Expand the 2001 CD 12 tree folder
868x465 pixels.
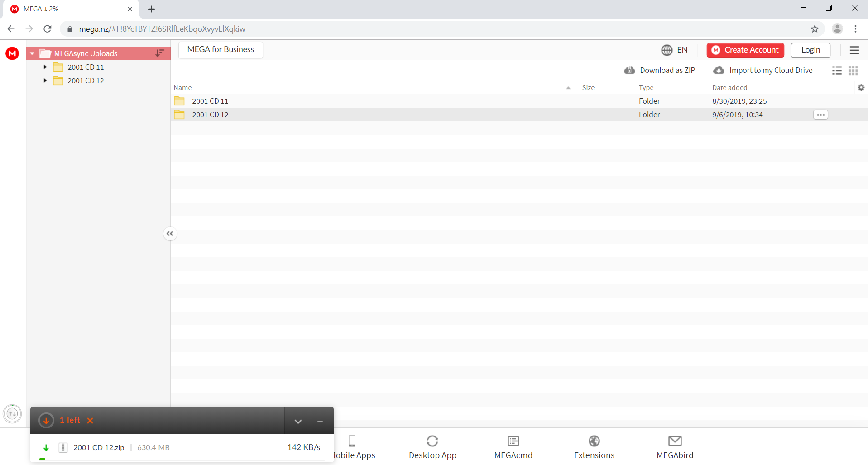click(x=45, y=81)
